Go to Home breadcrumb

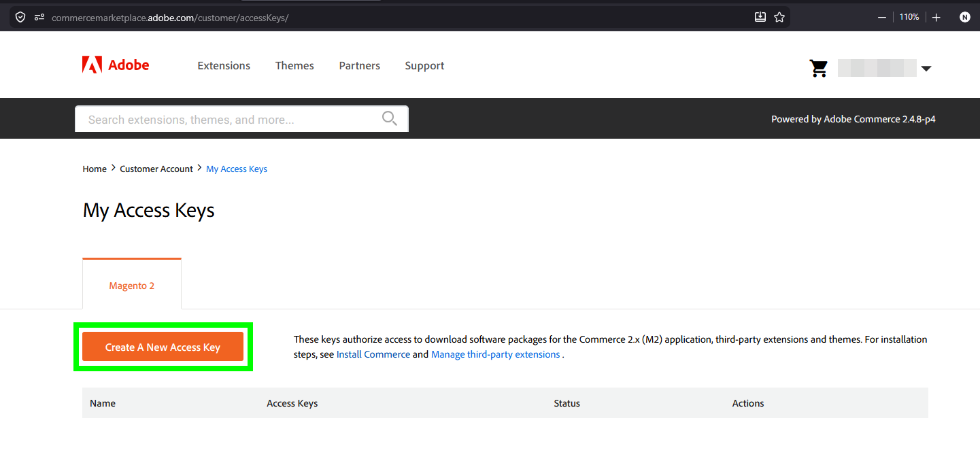pyautogui.click(x=95, y=169)
